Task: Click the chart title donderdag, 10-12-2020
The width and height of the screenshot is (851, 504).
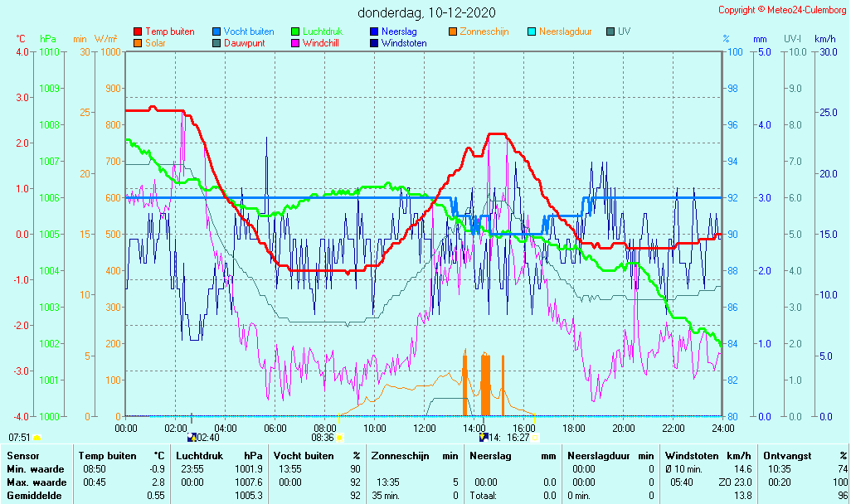Action: point(426,12)
